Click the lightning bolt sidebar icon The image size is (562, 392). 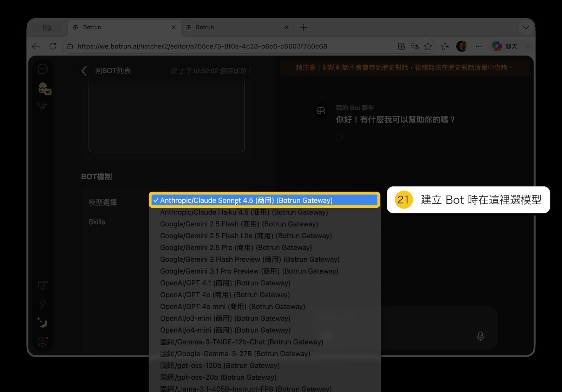point(43,304)
